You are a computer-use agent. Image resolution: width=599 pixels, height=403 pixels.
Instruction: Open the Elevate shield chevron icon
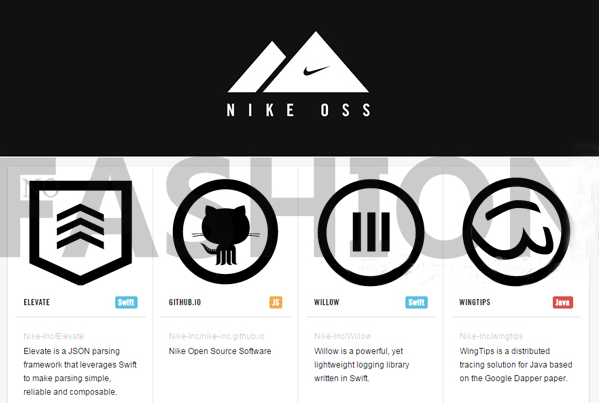tap(81, 233)
